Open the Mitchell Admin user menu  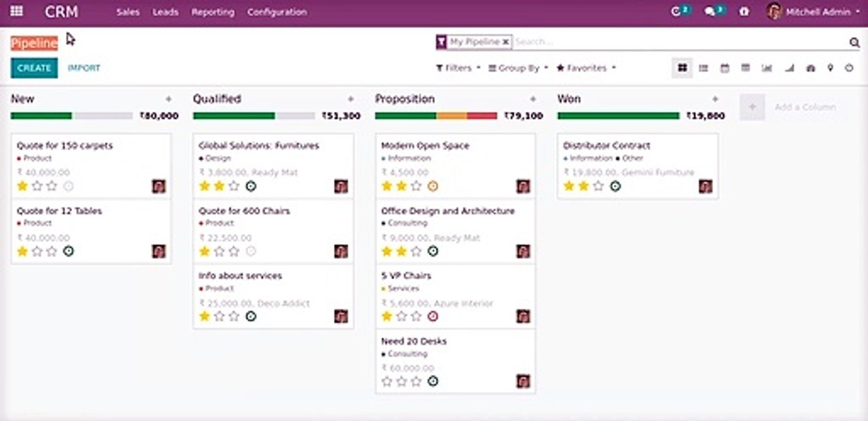[814, 12]
